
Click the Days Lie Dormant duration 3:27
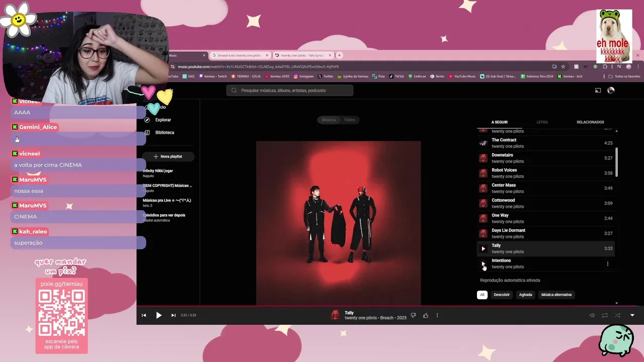click(x=608, y=233)
